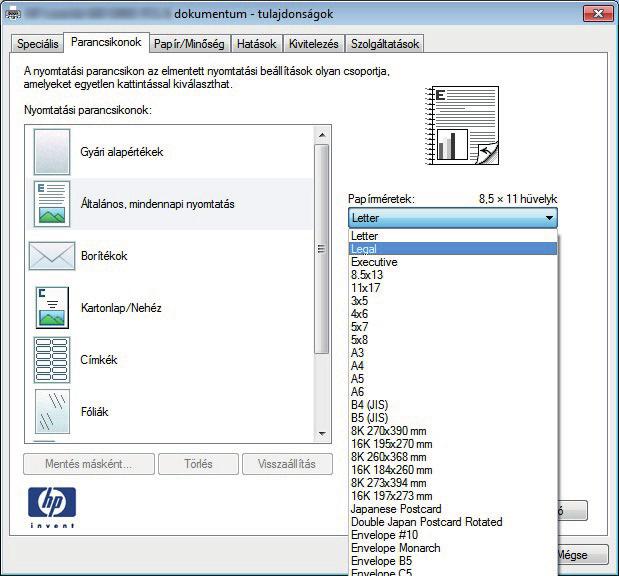Click shortcuts list scroll up arrow
Image resolution: width=619 pixels, height=576 pixels.
pyautogui.click(x=322, y=135)
